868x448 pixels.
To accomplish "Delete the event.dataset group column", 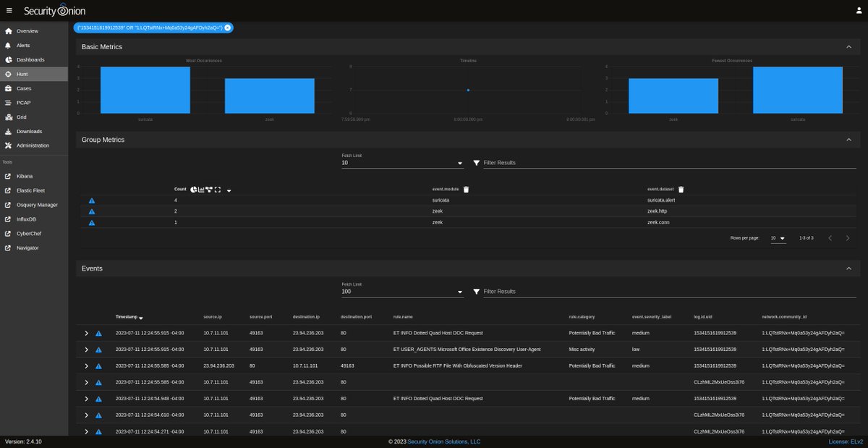I will coord(681,189).
